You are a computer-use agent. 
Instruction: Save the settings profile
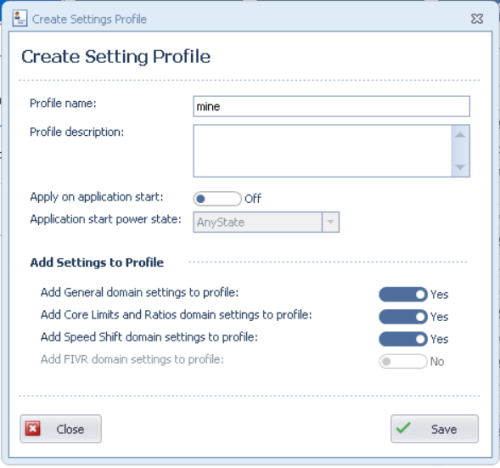click(x=435, y=429)
